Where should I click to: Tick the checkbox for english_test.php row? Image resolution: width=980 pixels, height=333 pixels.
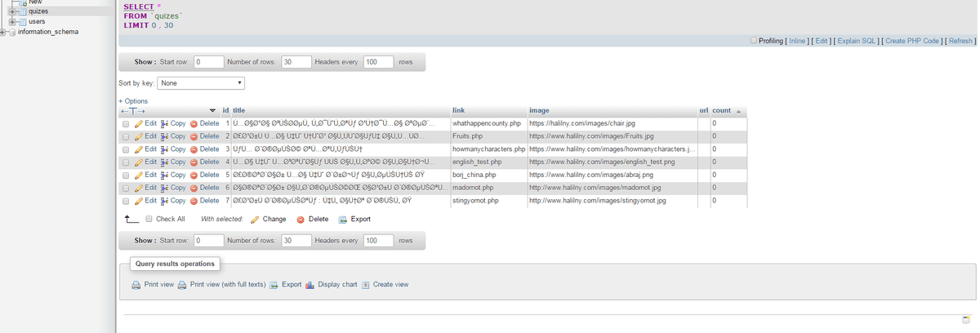pyautogui.click(x=126, y=162)
